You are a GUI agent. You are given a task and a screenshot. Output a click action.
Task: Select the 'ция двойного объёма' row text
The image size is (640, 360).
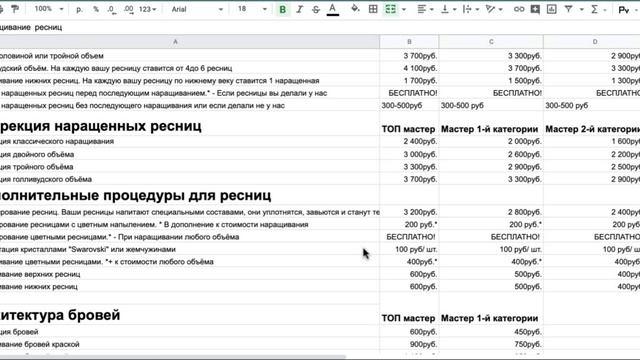point(37,154)
